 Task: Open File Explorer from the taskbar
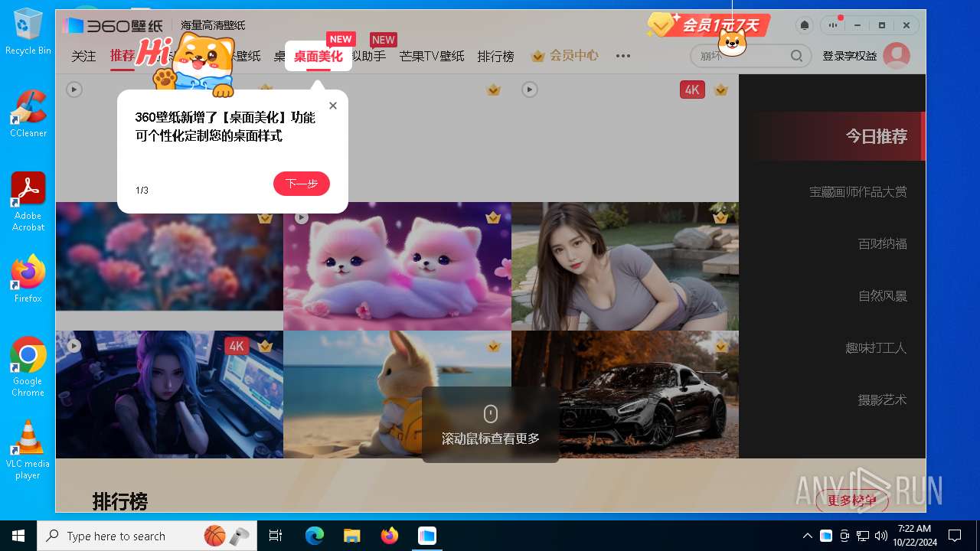coord(351,536)
